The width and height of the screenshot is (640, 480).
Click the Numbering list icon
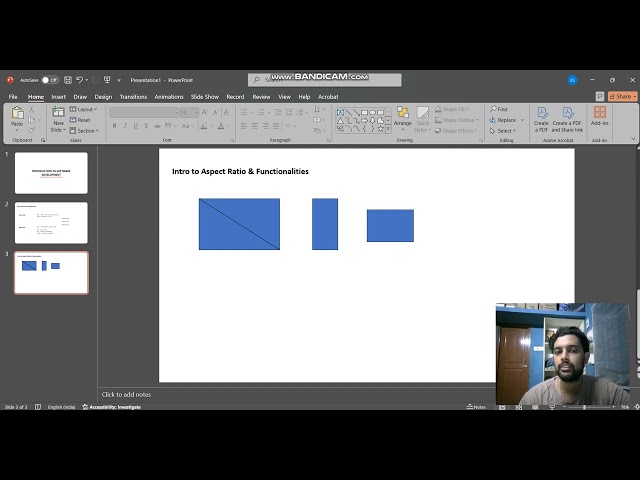pos(260,112)
